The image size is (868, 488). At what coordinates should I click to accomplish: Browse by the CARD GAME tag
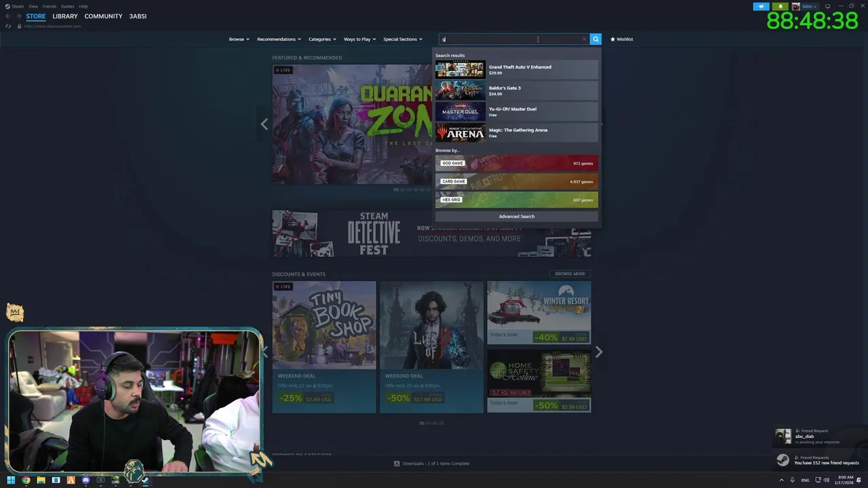pyautogui.click(x=517, y=182)
